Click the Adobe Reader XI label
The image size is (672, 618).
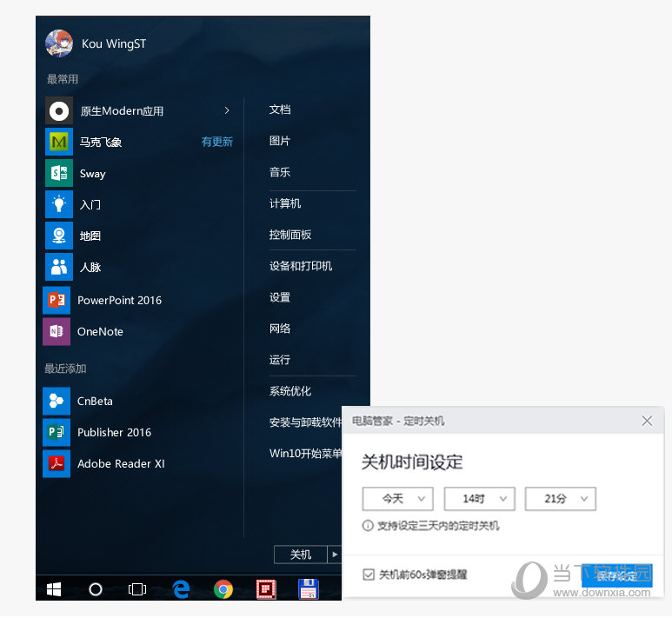pyautogui.click(x=122, y=463)
